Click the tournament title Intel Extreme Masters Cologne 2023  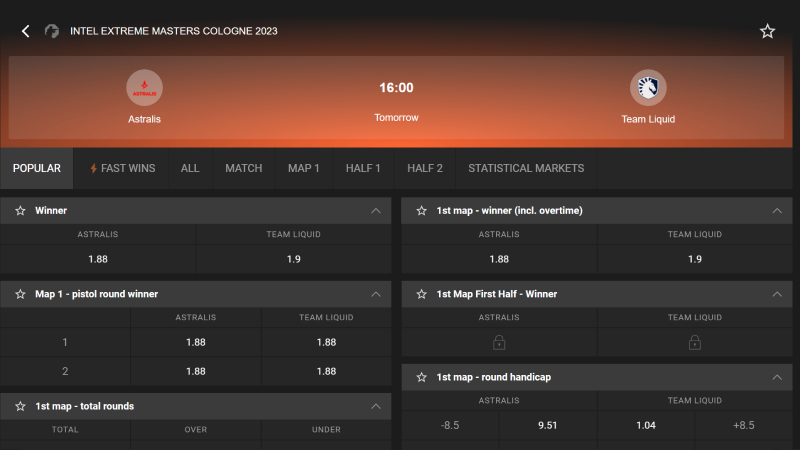174,31
